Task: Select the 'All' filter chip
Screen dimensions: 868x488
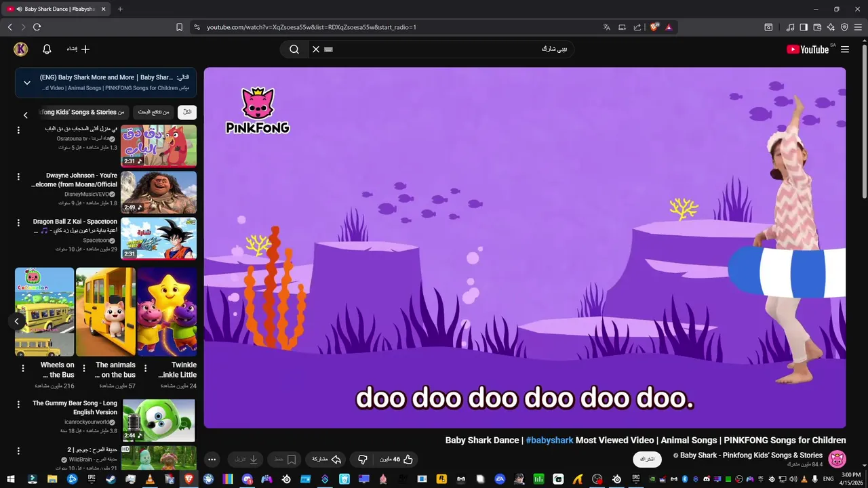Action: 187,113
